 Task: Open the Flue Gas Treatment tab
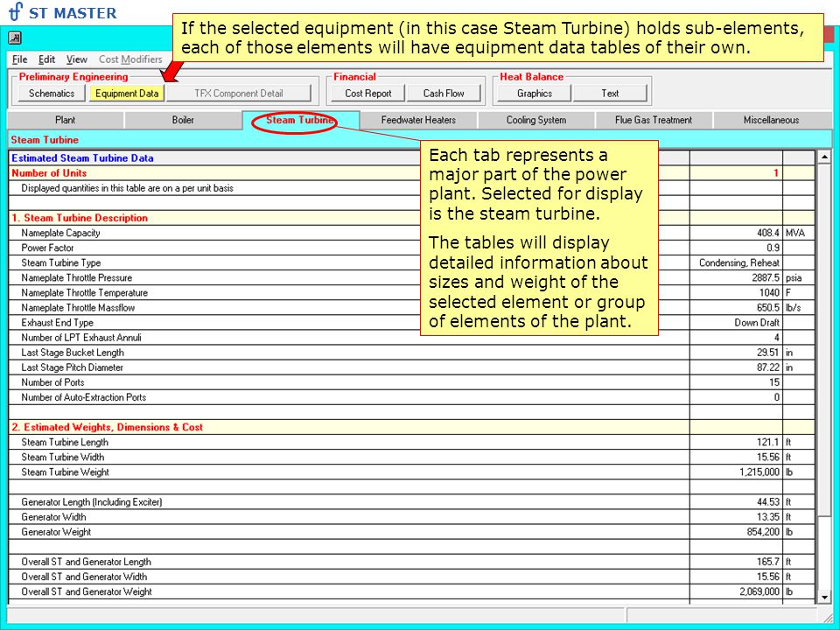[654, 120]
